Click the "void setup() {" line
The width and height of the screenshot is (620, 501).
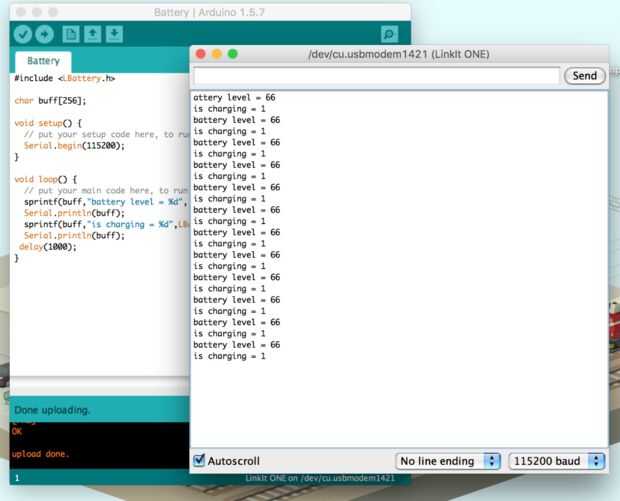point(48,123)
